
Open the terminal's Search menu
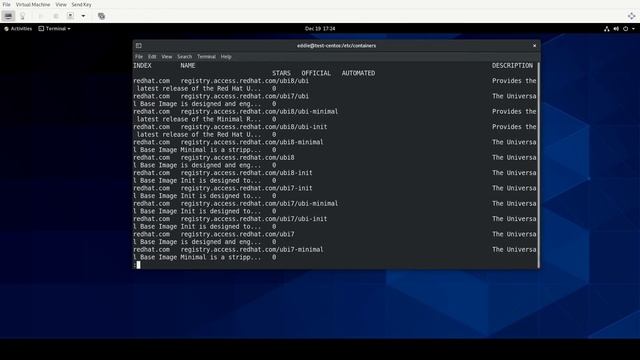pyautogui.click(x=184, y=57)
